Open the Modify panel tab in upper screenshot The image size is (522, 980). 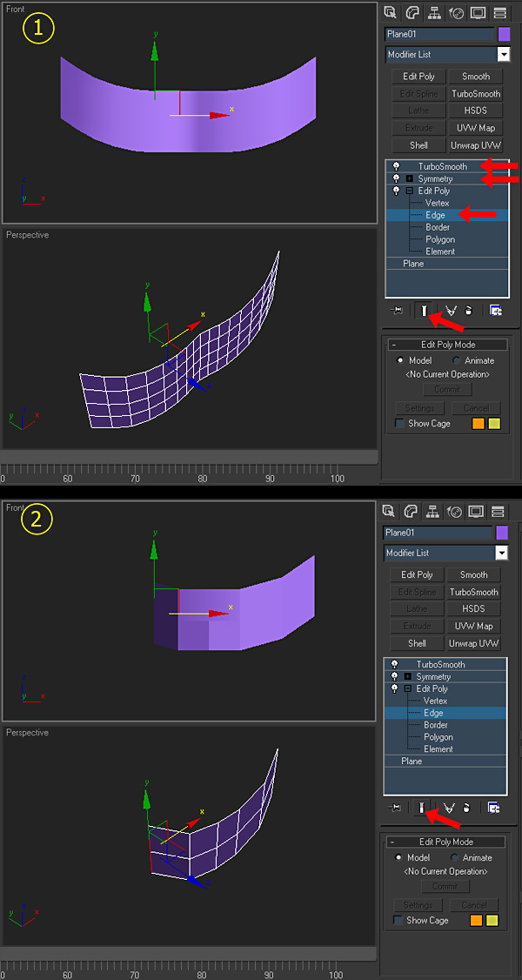click(x=412, y=12)
